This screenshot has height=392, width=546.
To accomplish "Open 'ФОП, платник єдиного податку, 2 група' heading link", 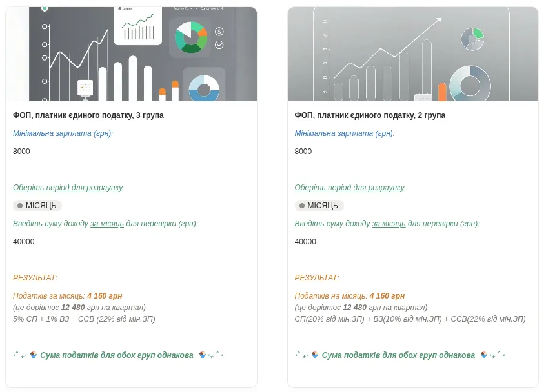I will [x=370, y=115].
